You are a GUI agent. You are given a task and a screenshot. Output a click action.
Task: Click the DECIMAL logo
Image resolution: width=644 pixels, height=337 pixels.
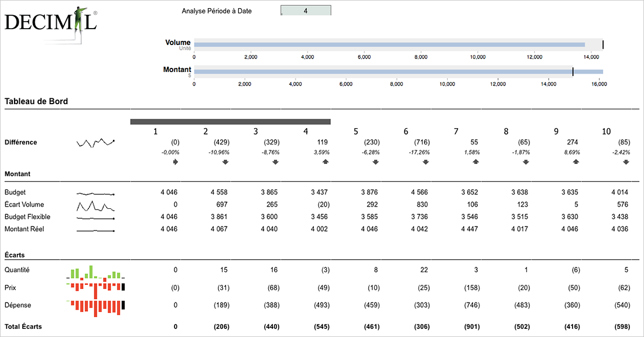click(51, 24)
